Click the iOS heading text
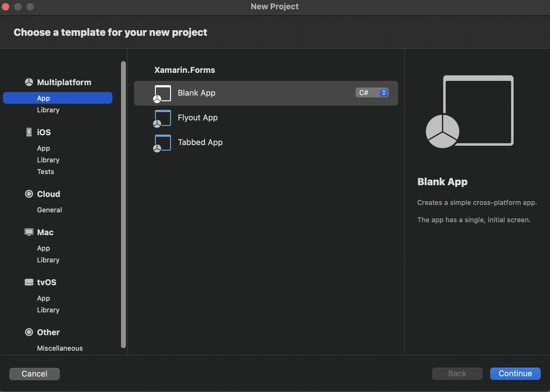The width and height of the screenshot is (550, 392). point(44,132)
